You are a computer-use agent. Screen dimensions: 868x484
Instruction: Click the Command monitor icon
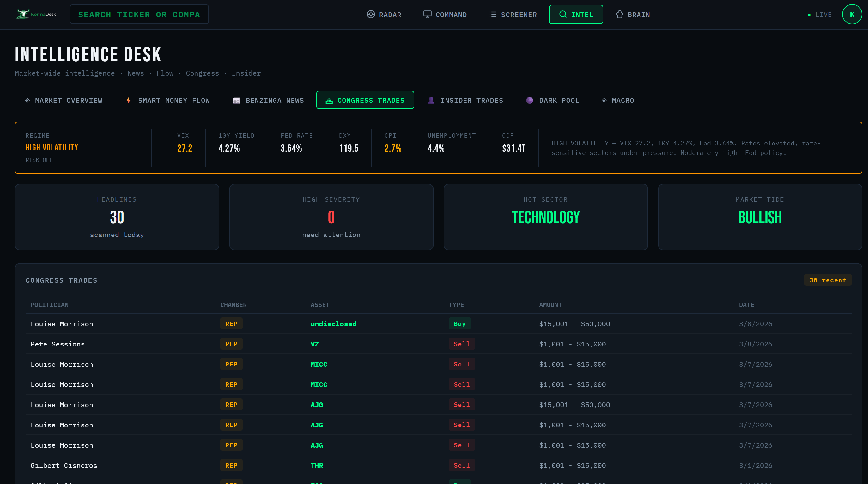[427, 15]
